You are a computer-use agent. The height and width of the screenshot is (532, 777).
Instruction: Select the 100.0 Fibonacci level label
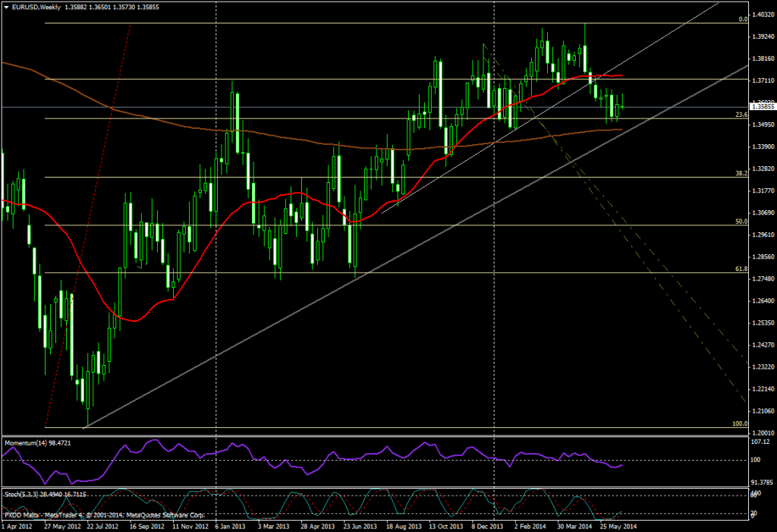740,423
